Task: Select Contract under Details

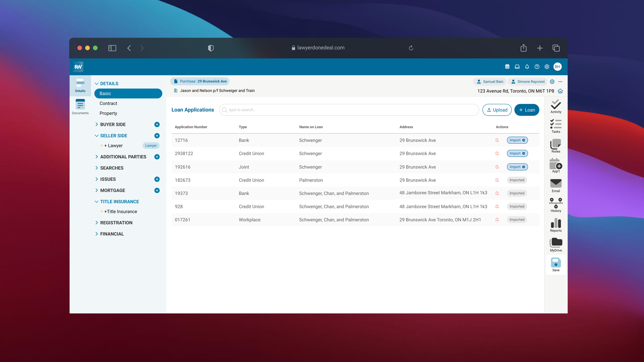Action: pyautogui.click(x=108, y=103)
